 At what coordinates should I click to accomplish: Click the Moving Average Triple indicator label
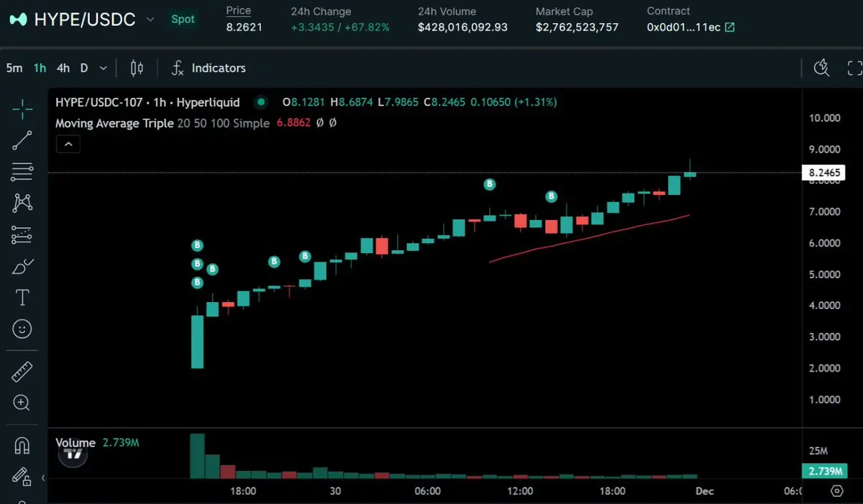(114, 123)
